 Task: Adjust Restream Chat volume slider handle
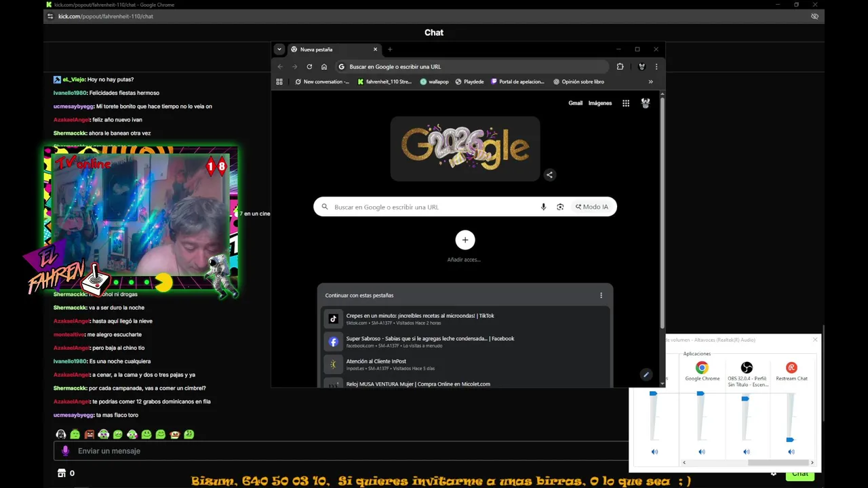[x=790, y=440]
